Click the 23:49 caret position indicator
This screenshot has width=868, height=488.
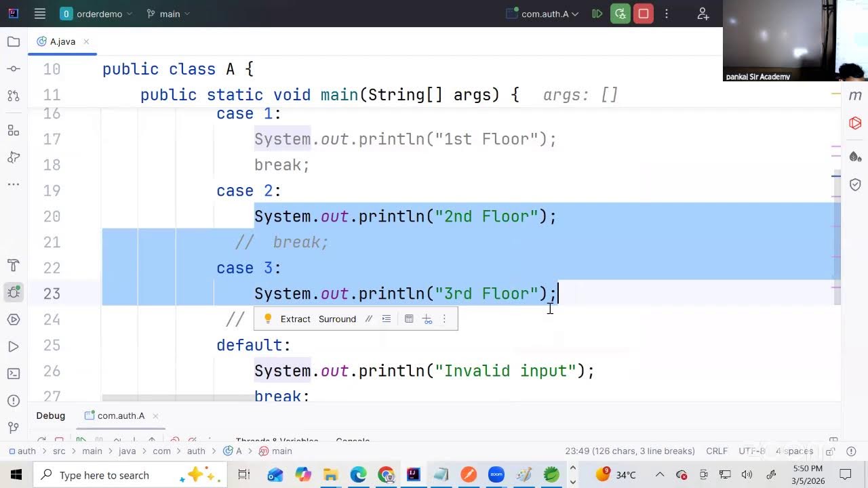click(630, 451)
